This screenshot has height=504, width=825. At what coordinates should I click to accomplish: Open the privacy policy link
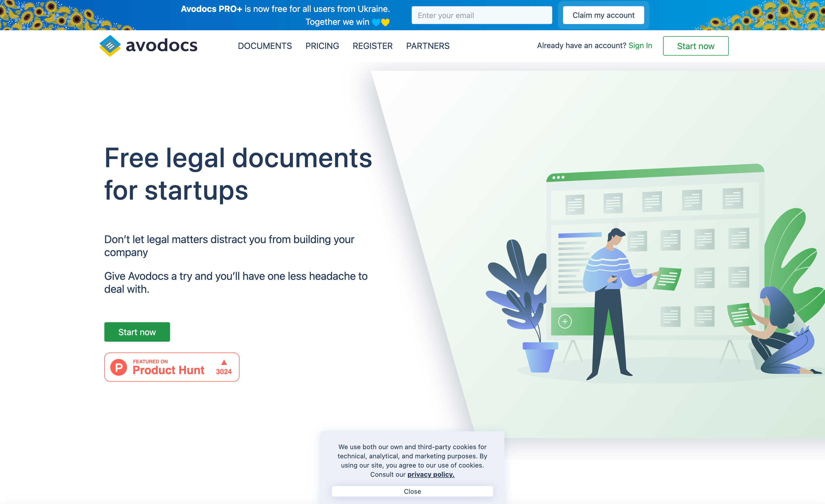tap(431, 474)
